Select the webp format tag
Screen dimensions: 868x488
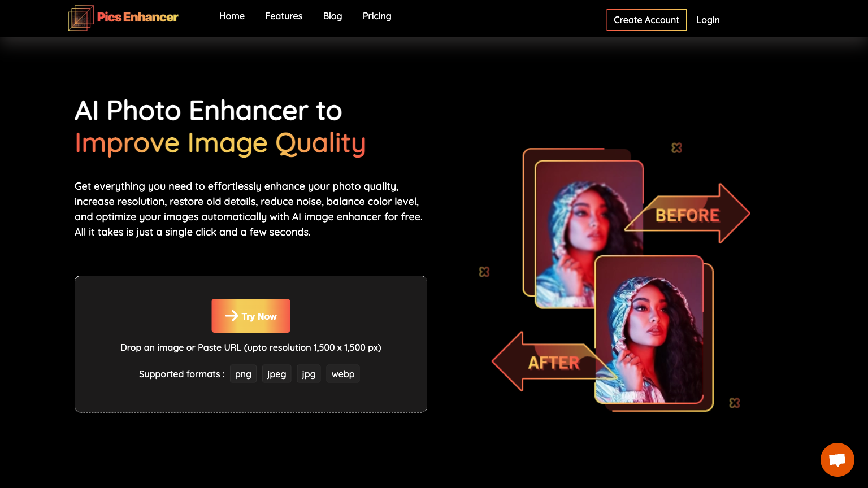click(342, 373)
